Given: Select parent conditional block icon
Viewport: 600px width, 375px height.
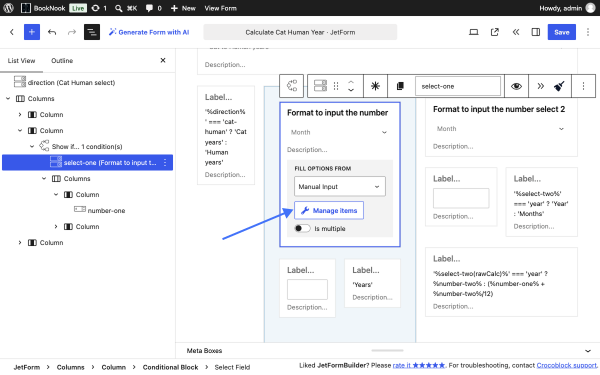Looking at the screenshot, I should click(x=292, y=86).
